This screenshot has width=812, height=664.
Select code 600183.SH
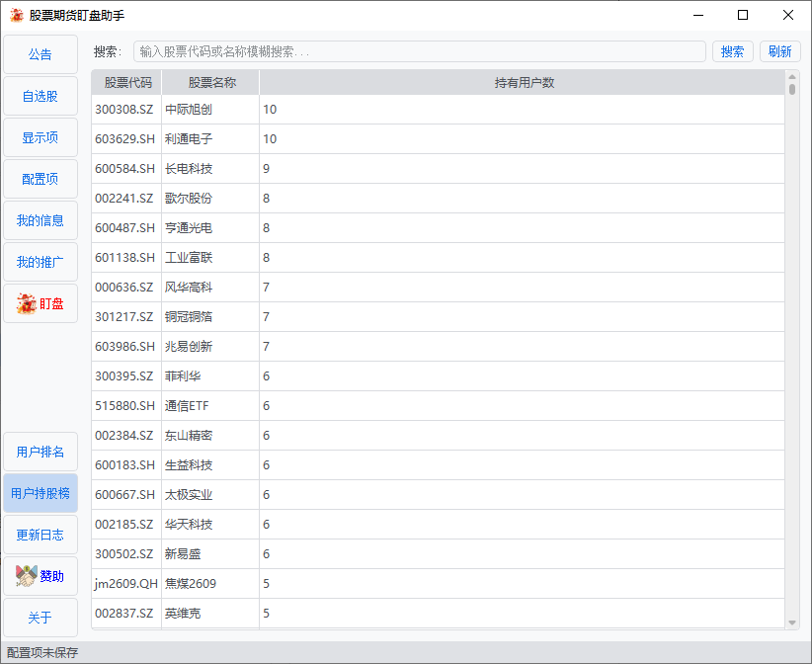coord(124,465)
